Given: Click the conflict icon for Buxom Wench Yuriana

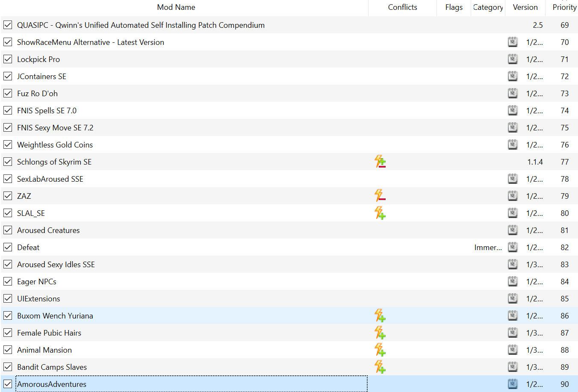Looking at the screenshot, I should point(380,315).
